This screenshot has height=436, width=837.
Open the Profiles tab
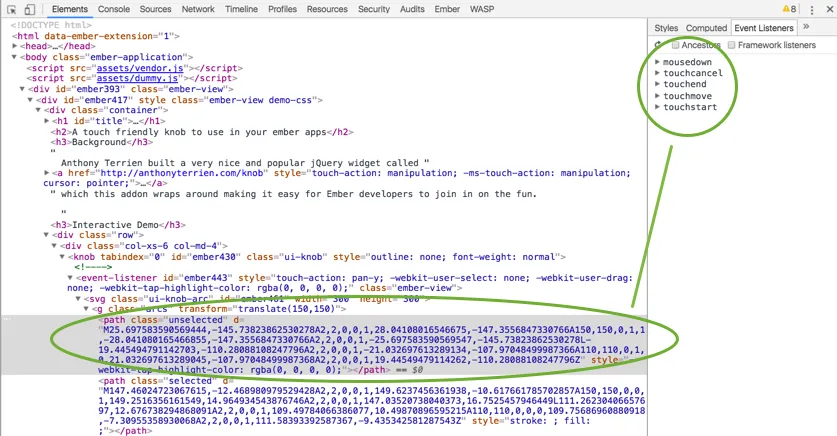coord(282,9)
